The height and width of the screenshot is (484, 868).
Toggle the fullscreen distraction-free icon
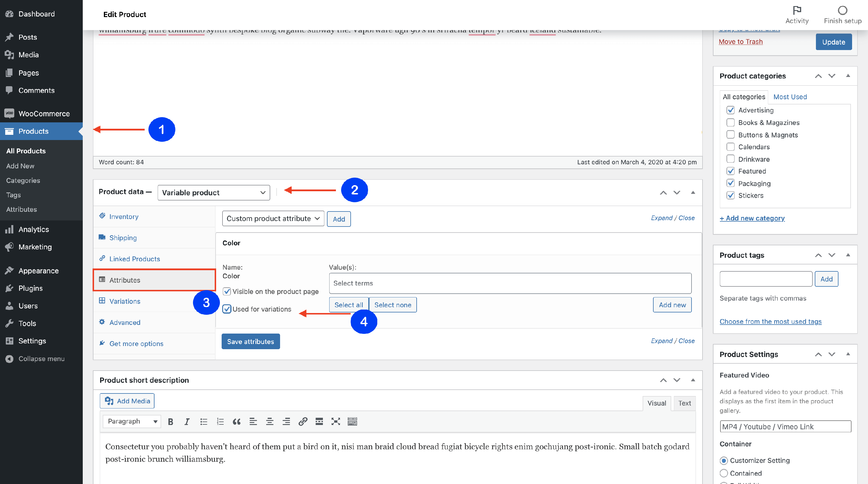coord(336,421)
